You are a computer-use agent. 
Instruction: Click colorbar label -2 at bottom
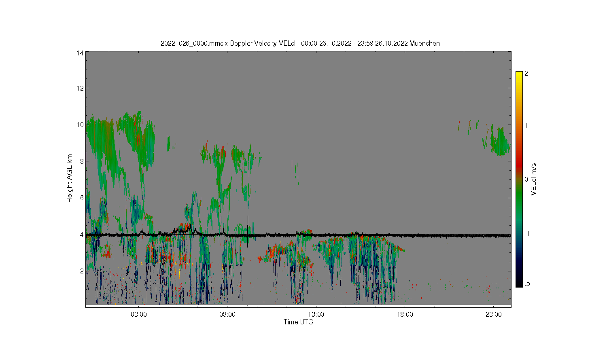pyautogui.click(x=527, y=285)
